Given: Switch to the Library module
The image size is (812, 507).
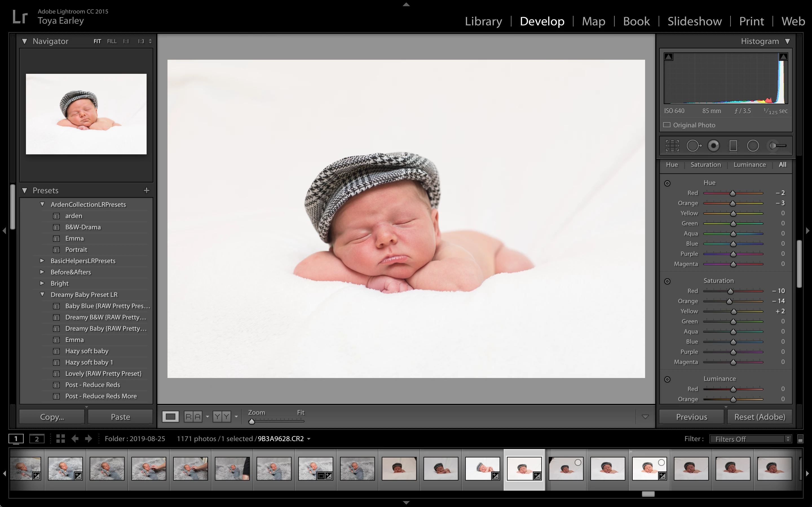Looking at the screenshot, I should [483, 21].
